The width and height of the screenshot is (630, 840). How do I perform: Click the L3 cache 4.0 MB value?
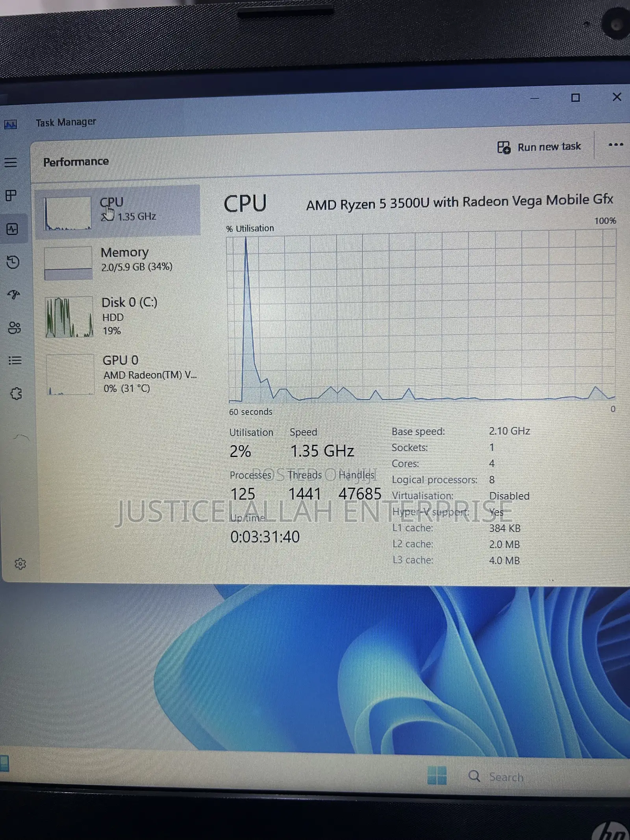tap(504, 561)
